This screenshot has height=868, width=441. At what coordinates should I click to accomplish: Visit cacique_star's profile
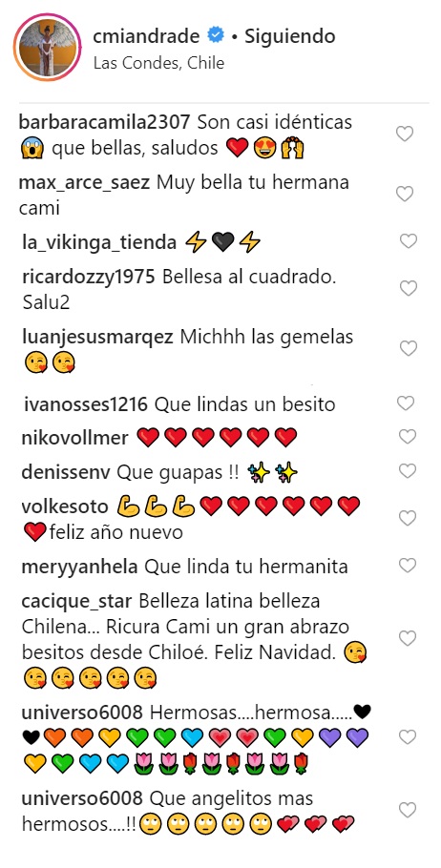[77, 601]
